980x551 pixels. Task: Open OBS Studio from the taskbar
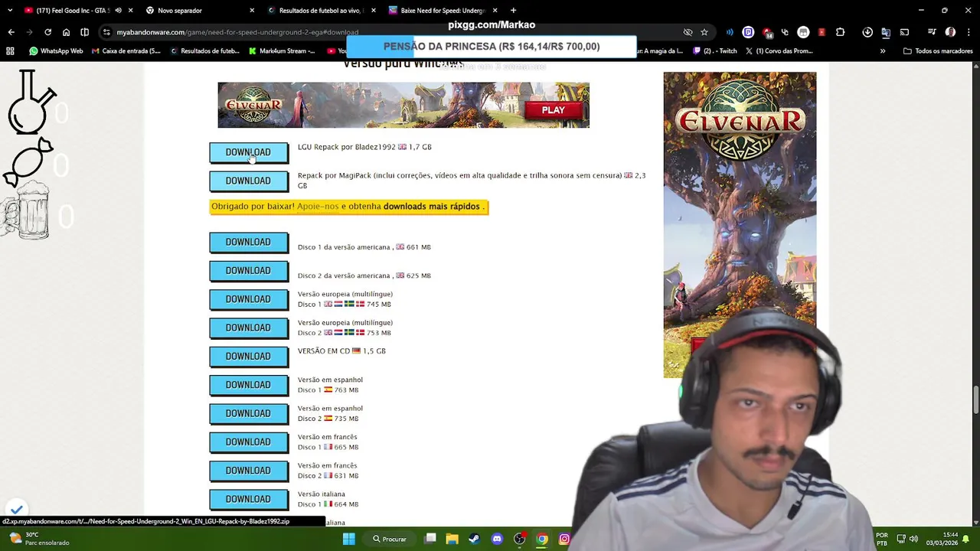(x=519, y=539)
